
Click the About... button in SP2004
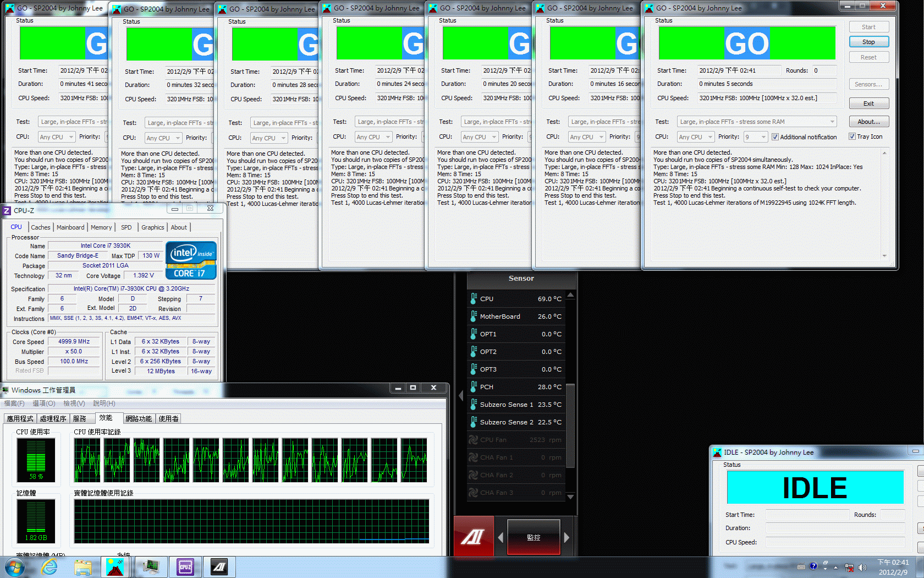[868, 122]
